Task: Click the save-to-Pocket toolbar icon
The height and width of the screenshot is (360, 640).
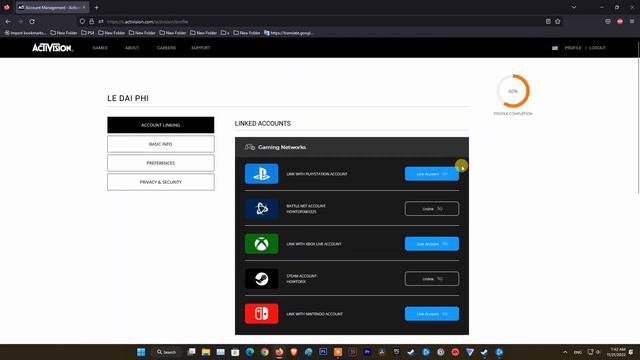Action: click(x=608, y=21)
